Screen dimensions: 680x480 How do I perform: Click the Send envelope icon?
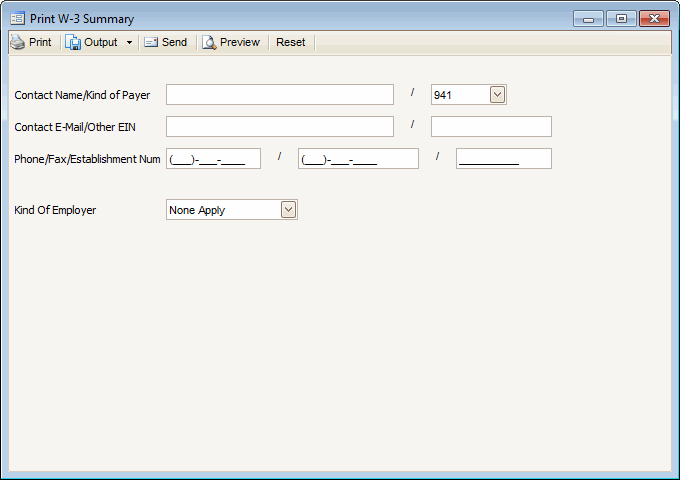pos(151,42)
